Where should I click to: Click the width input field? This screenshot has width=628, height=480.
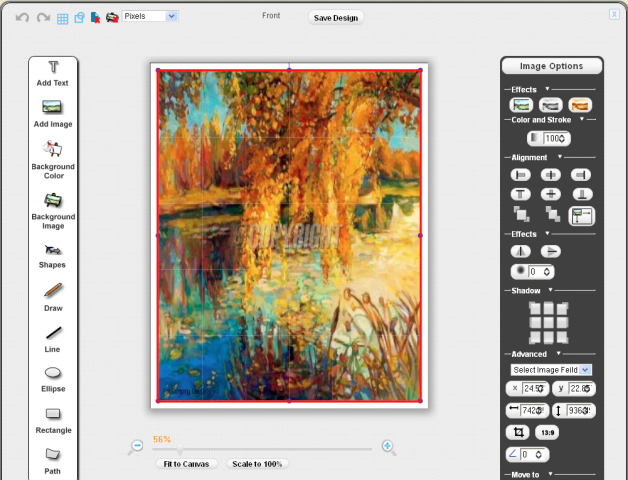[533, 411]
